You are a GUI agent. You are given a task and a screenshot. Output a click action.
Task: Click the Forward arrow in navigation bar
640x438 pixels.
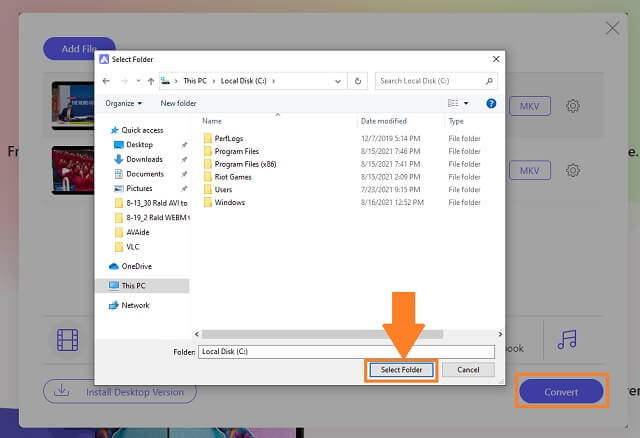[x=124, y=81]
